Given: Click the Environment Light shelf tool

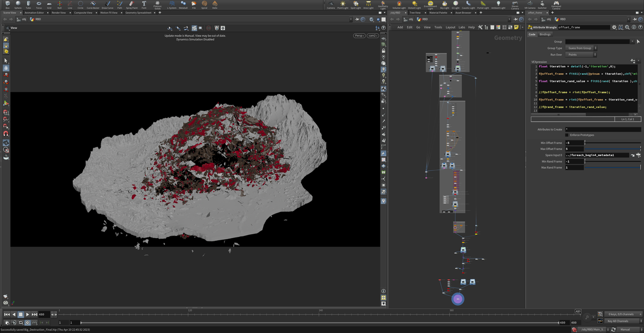Looking at the screenshot, I should 430,5.
